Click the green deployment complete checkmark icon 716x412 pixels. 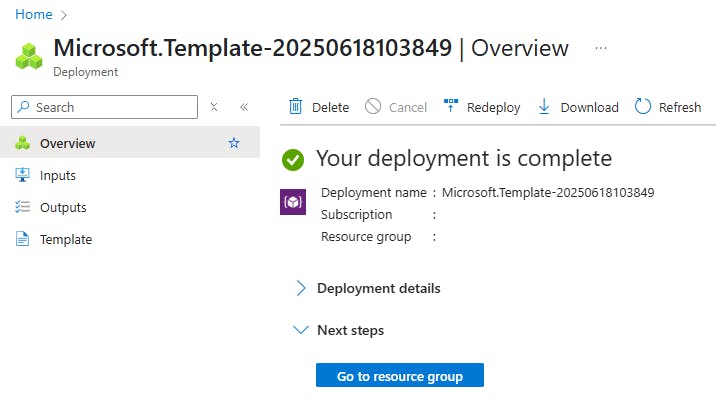coord(293,160)
